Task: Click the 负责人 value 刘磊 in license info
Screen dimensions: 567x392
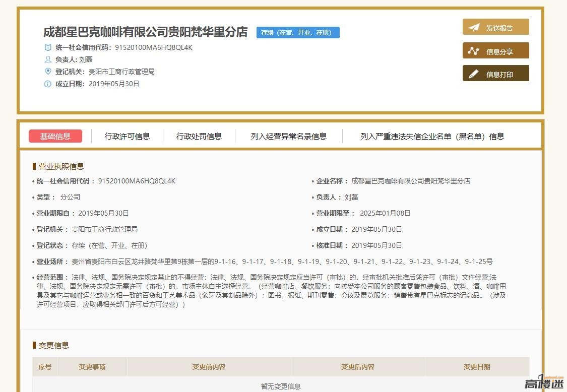Action: (351, 197)
